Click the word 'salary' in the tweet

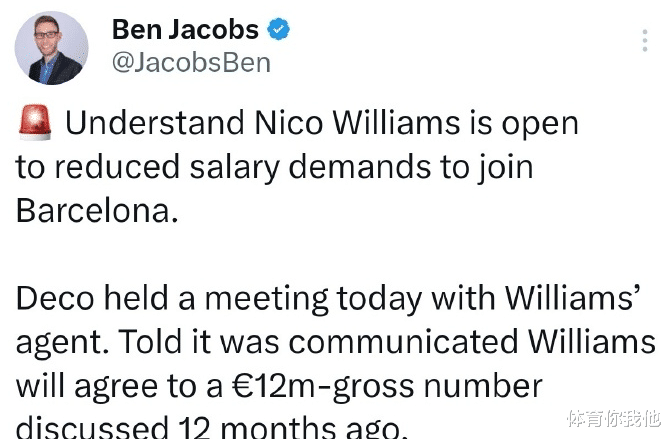pos(234,167)
